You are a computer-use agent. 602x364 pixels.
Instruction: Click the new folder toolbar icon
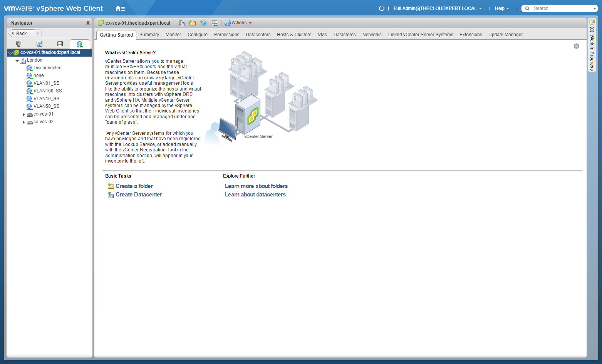[192, 23]
